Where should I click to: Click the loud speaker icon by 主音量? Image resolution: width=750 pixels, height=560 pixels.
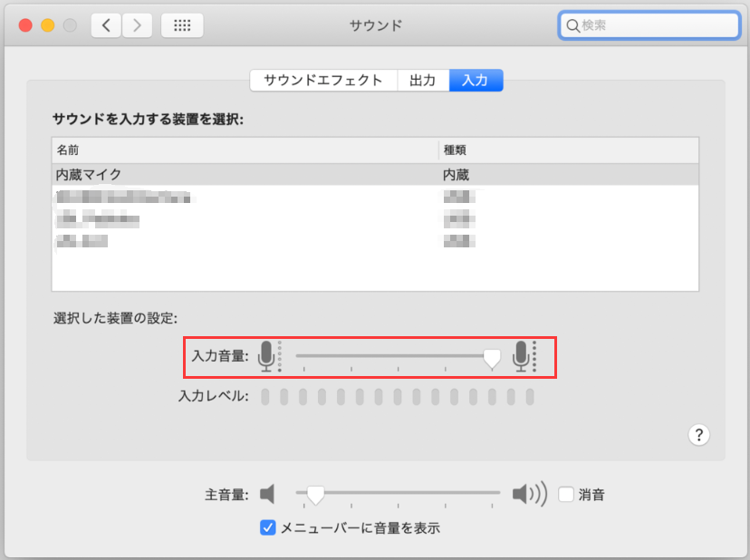pos(529,494)
